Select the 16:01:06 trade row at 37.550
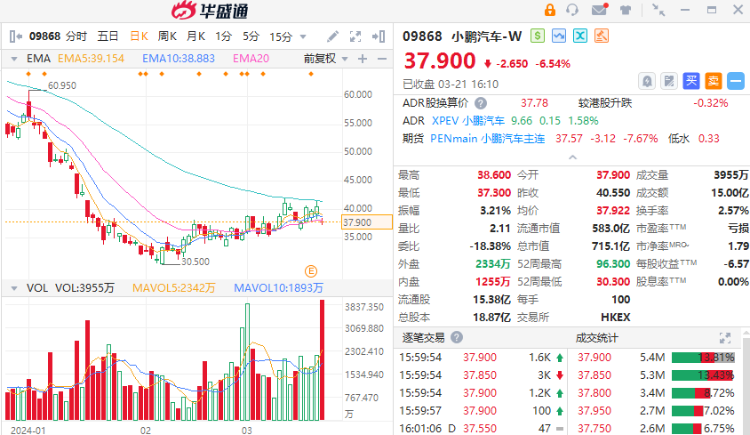This screenshot has height=435, width=750. [483, 428]
